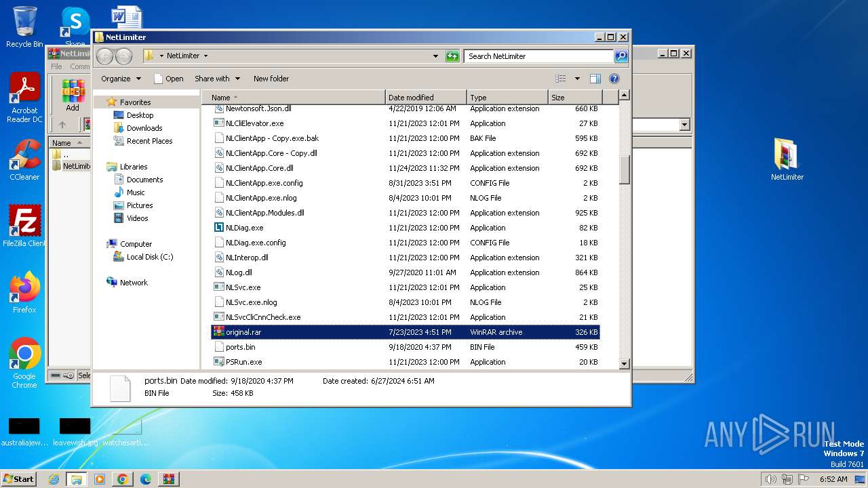The image size is (868, 488).
Task: Open the Videos library
Action: [x=137, y=218]
